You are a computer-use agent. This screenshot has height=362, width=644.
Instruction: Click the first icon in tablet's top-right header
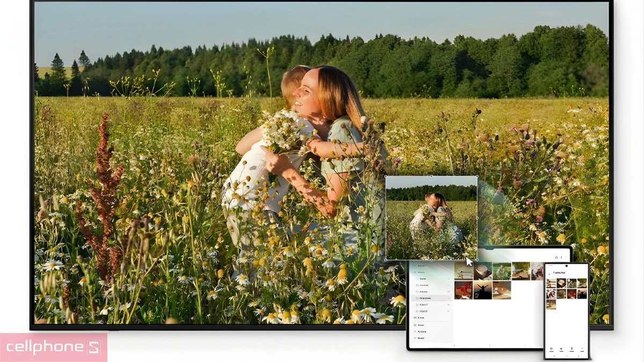point(557,258)
